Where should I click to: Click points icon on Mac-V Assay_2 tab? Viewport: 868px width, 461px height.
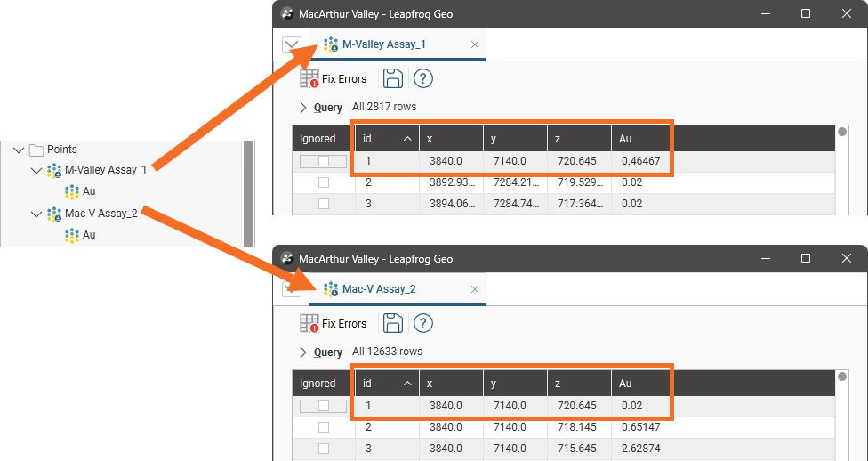(x=331, y=289)
